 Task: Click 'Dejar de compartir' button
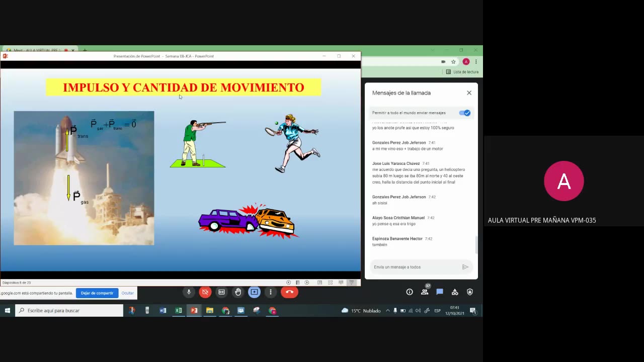97,293
